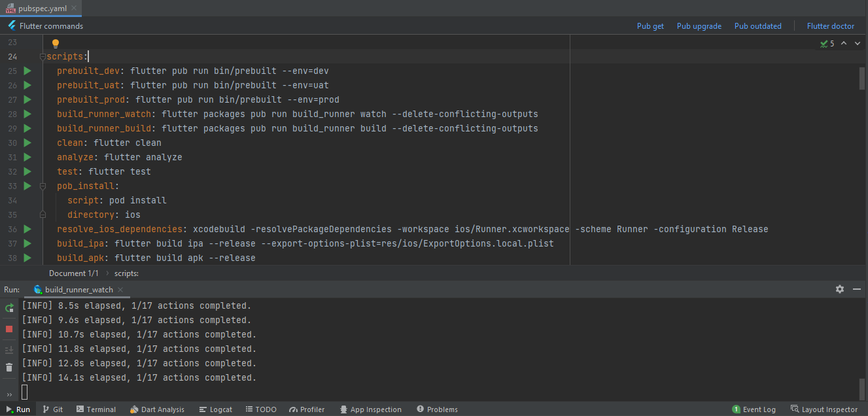Click 'Document 1/1' breadcrumb

coord(74,273)
